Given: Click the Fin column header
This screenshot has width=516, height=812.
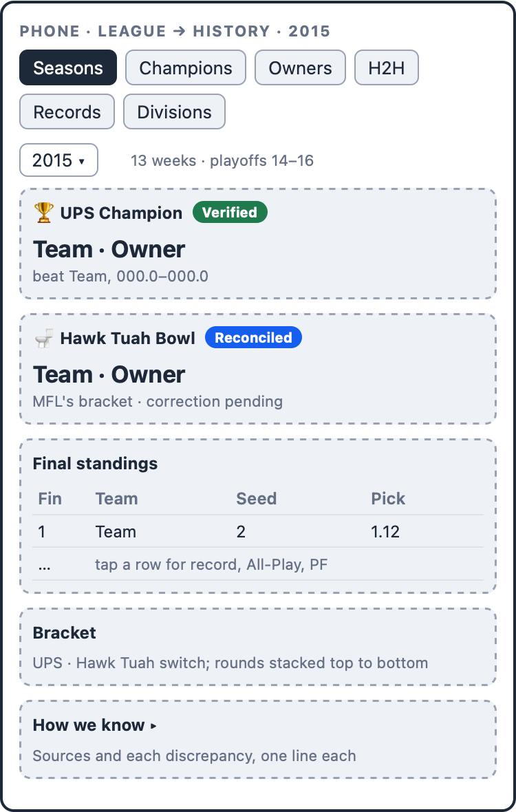Looking at the screenshot, I should click(50, 498).
